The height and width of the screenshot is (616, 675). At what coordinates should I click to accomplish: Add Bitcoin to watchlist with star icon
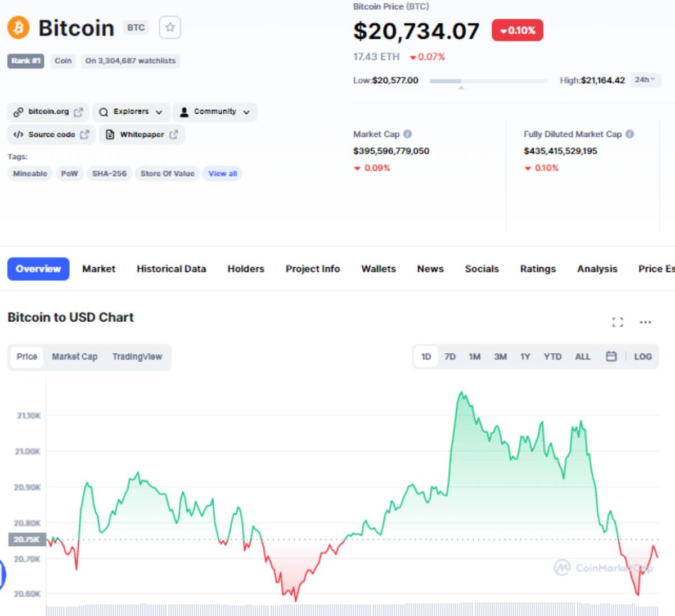tap(170, 28)
